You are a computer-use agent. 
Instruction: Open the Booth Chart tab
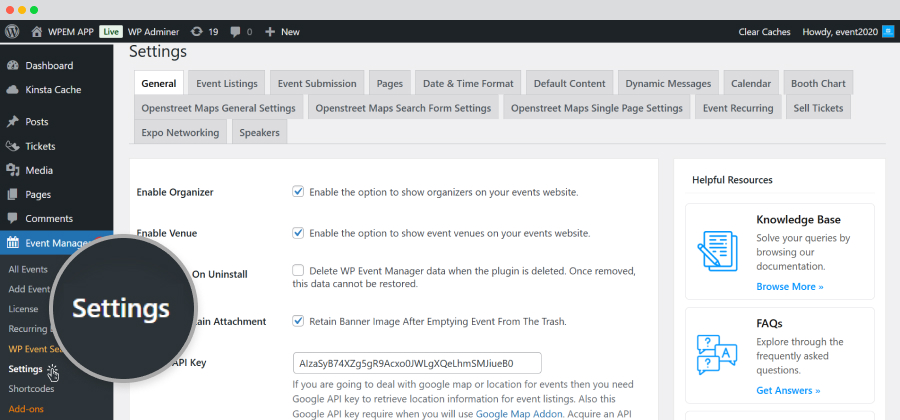pyautogui.click(x=818, y=83)
